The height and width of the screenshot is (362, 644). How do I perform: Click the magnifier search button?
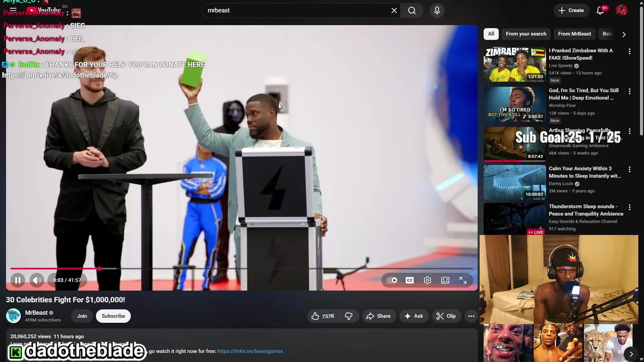pos(412,10)
